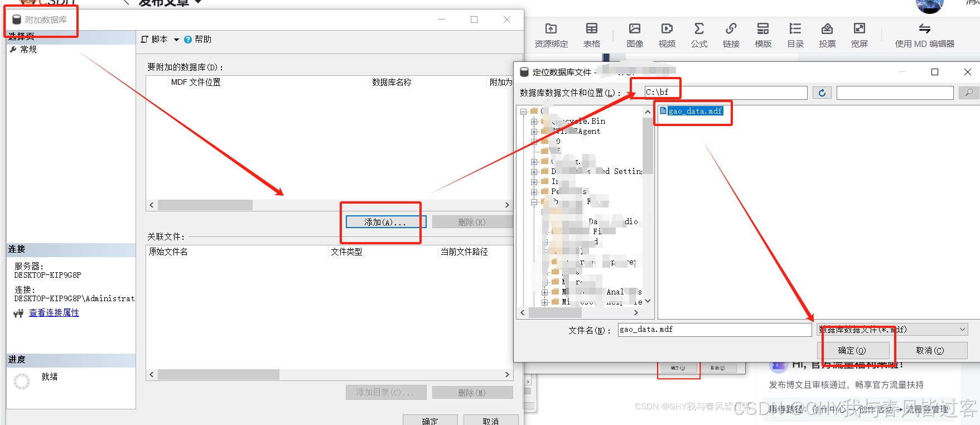Viewport: 980px width, 425px height.
Task: Click 确定(O) in the locate file dialog
Action: (x=853, y=350)
